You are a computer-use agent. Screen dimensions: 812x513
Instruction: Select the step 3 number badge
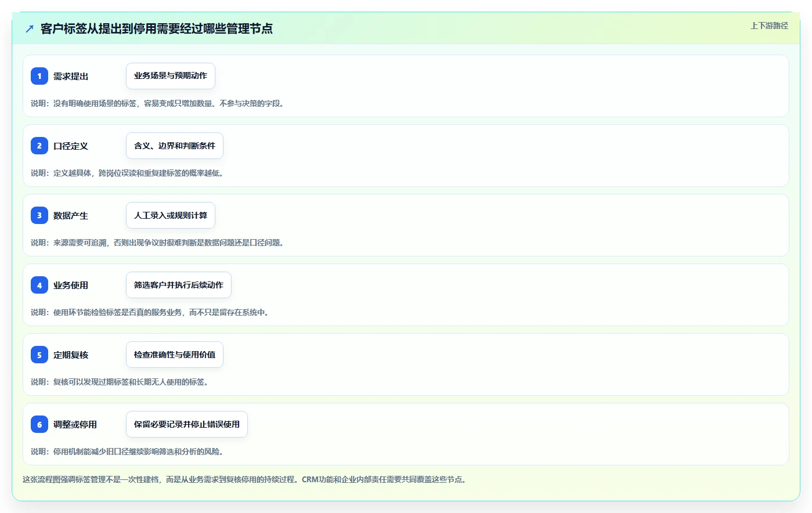[x=39, y=215]
